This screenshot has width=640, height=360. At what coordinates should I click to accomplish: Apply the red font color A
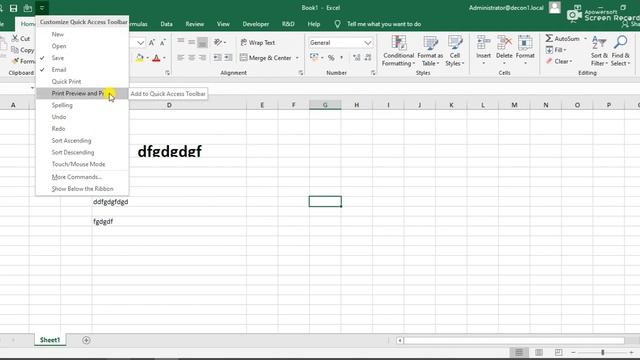156,58
